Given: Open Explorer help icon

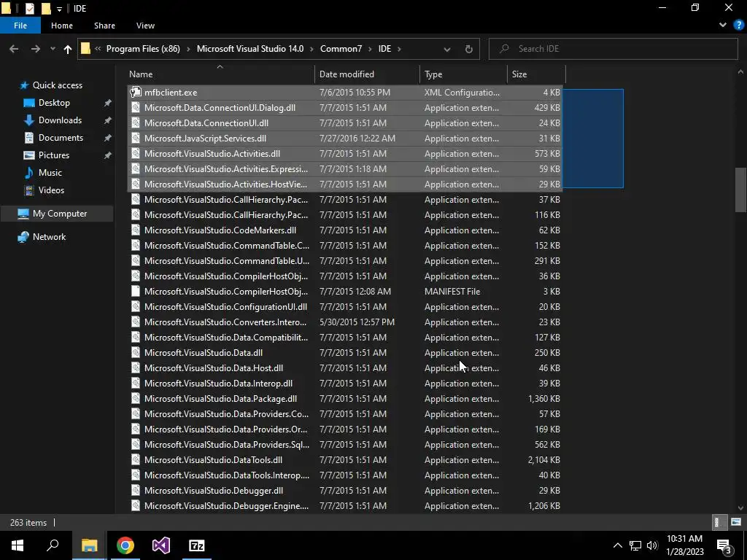Looking at the screenshot, I should (738, 26).
